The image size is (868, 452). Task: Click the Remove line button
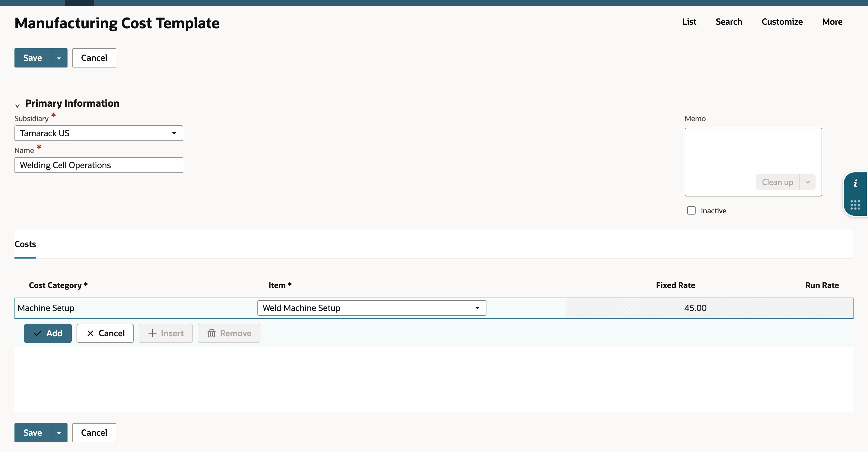coord(229,334)
